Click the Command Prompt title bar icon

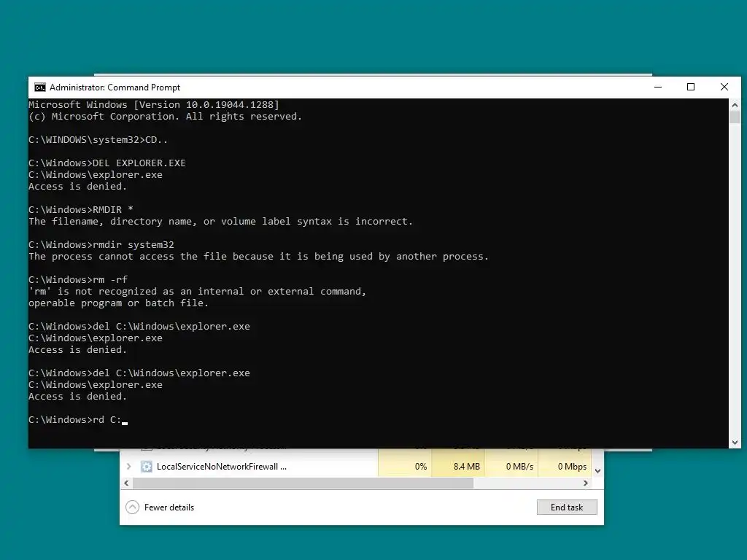pyautogui.click(x=40, y=87)
